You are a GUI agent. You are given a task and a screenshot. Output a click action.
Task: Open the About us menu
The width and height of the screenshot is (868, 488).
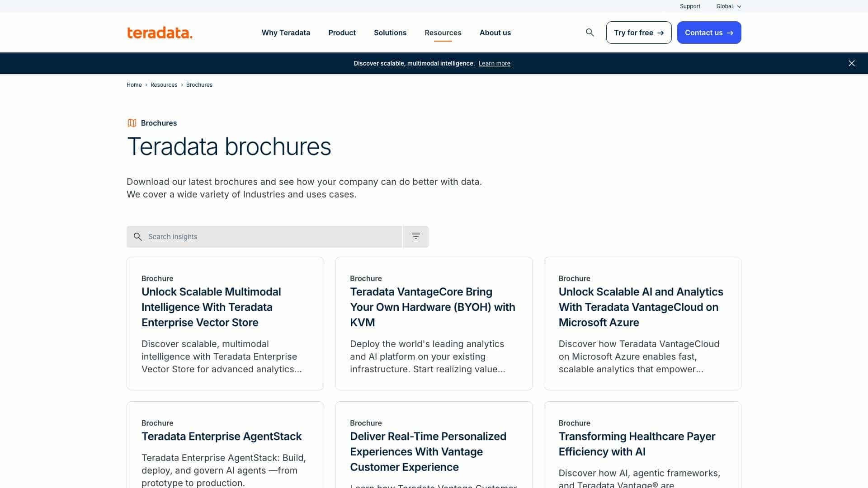(495, 33)
